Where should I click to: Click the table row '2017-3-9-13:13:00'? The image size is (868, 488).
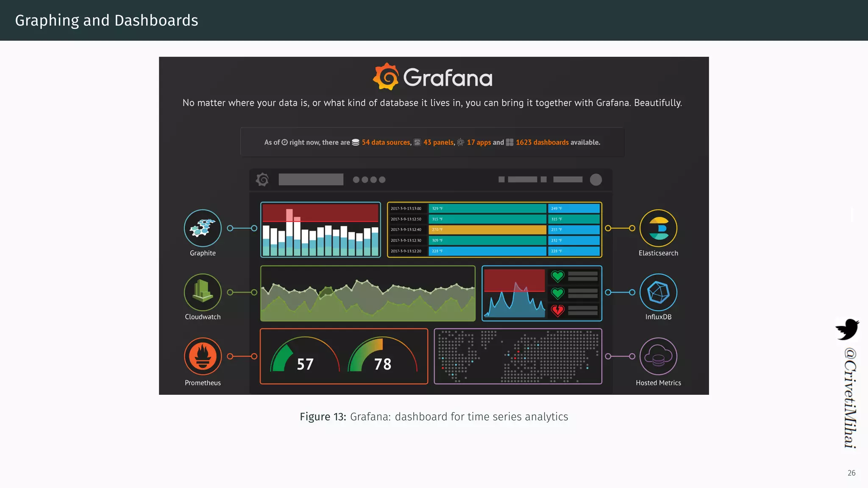click(495, 208)
